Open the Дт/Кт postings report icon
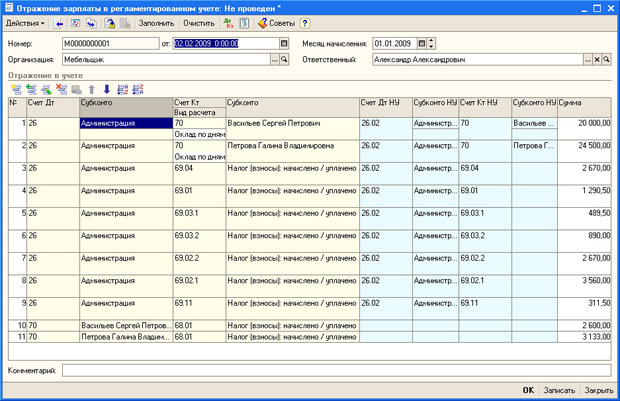The height and width of the screenshot is (401, 620). pos(228,24)
